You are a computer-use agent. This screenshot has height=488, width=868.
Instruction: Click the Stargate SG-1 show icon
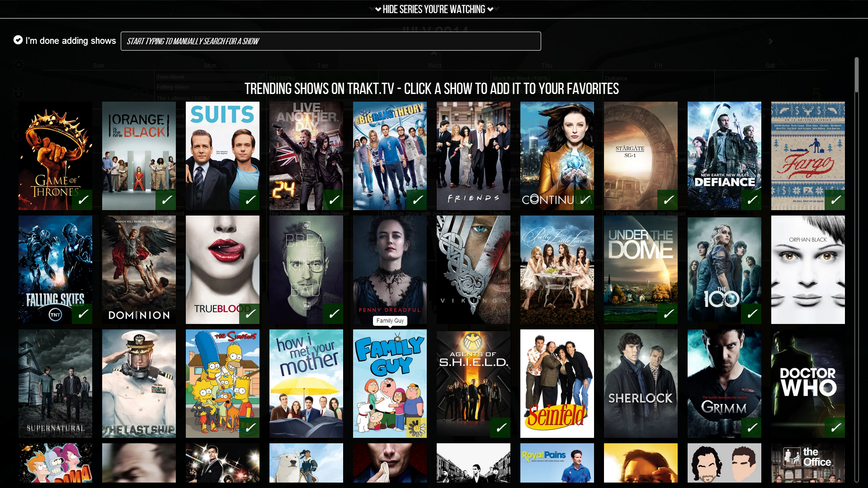(640, 155)
